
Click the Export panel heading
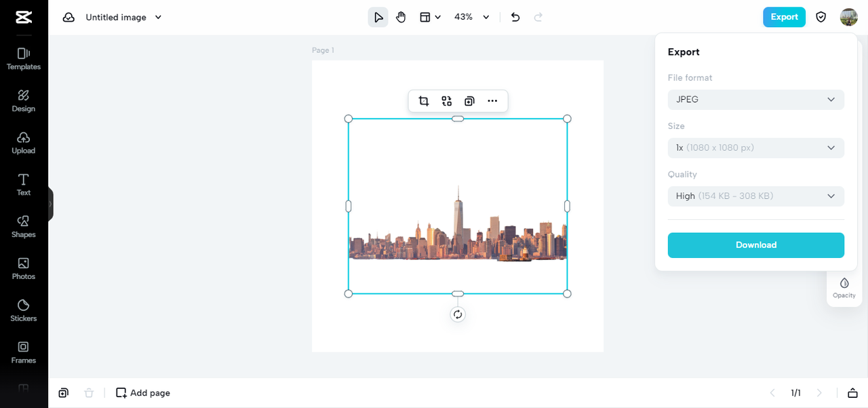tap(684, 52)
